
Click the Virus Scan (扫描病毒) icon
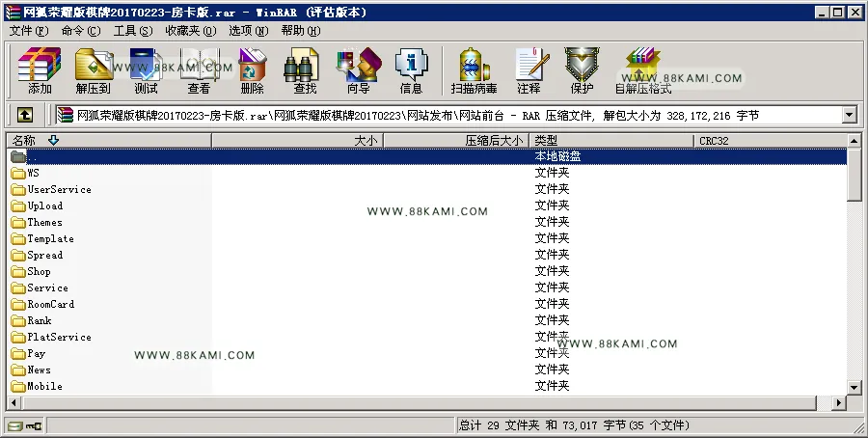(x=474, y=70)
